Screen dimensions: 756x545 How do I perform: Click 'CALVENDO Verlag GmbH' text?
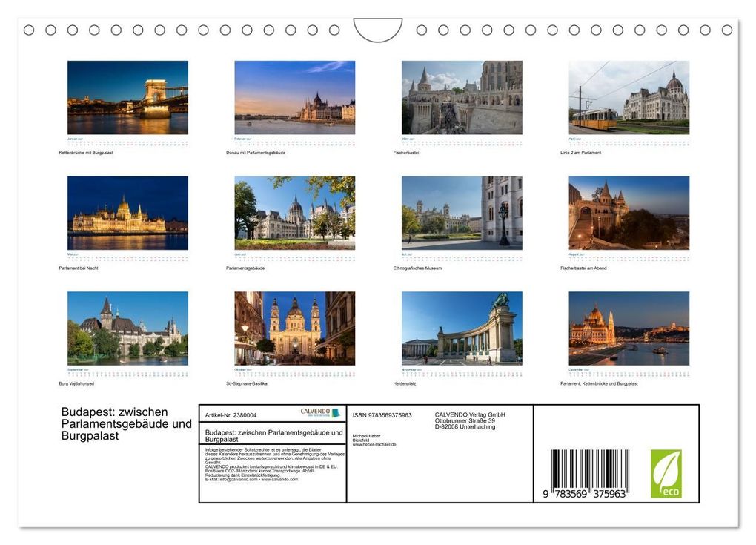click(x=470, y=414)
